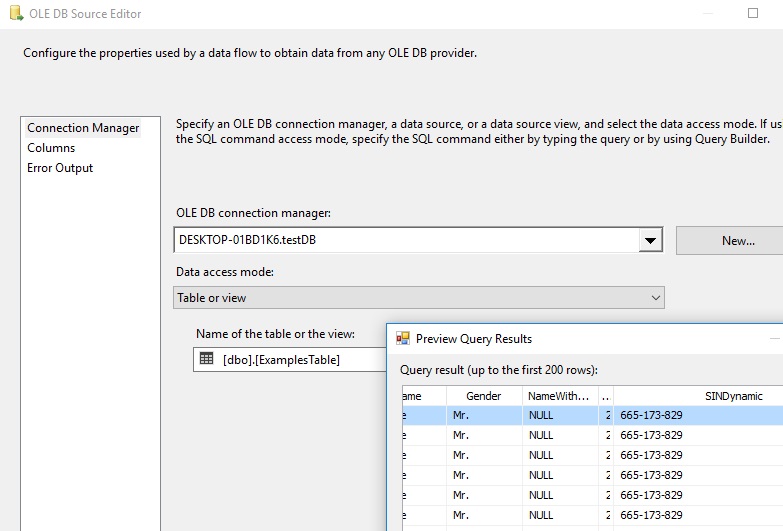Select the NULL cell in the second row

[541, 435]
